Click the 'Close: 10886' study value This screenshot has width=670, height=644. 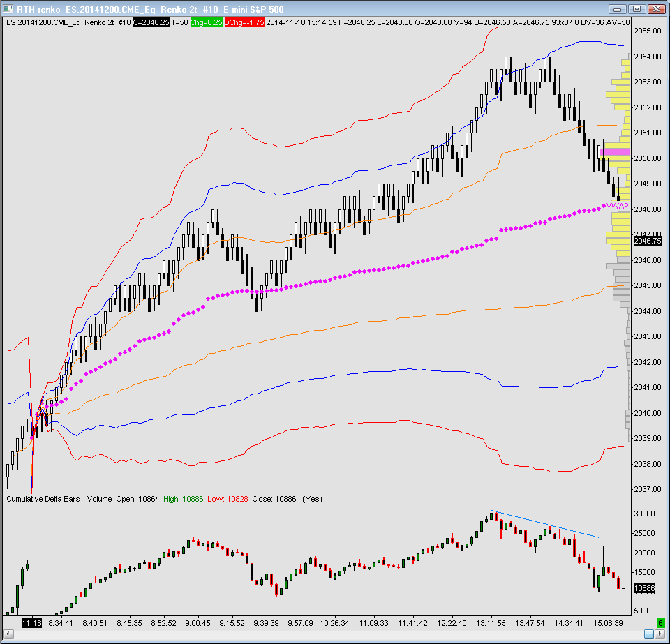coord(274,499)
